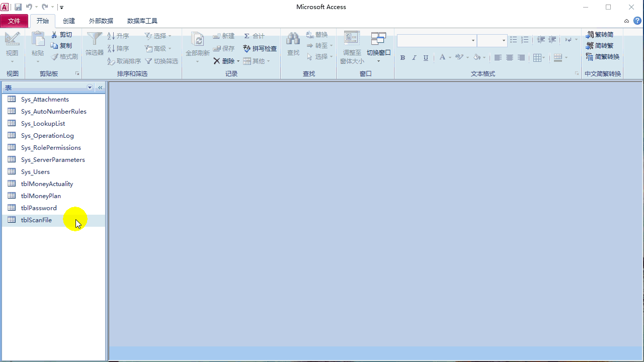Clear sorting with 取消排序
Image resolution: width=644 pixels, height=362 pixels.
[x=124, y=61]
